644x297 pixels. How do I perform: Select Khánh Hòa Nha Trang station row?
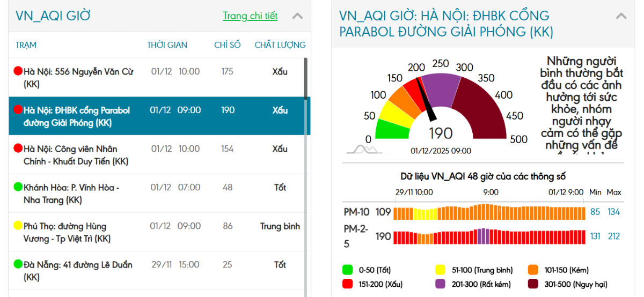pyautogui.click(x=156, y=193)
